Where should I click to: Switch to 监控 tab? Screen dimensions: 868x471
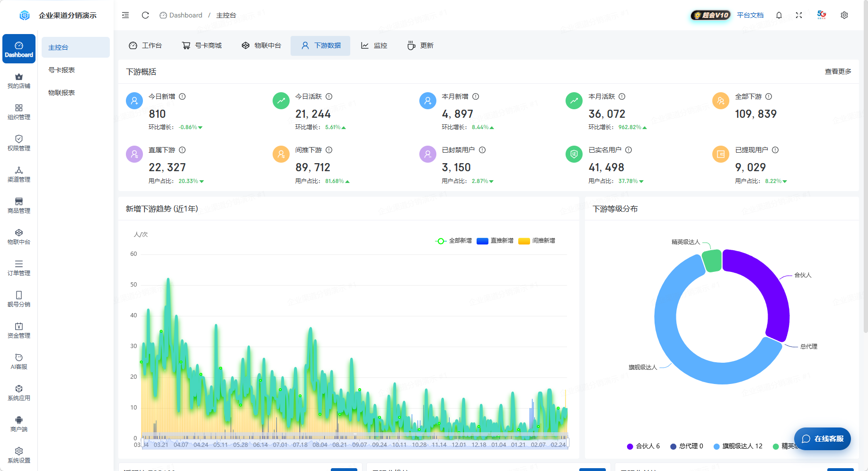click(374, 45)
